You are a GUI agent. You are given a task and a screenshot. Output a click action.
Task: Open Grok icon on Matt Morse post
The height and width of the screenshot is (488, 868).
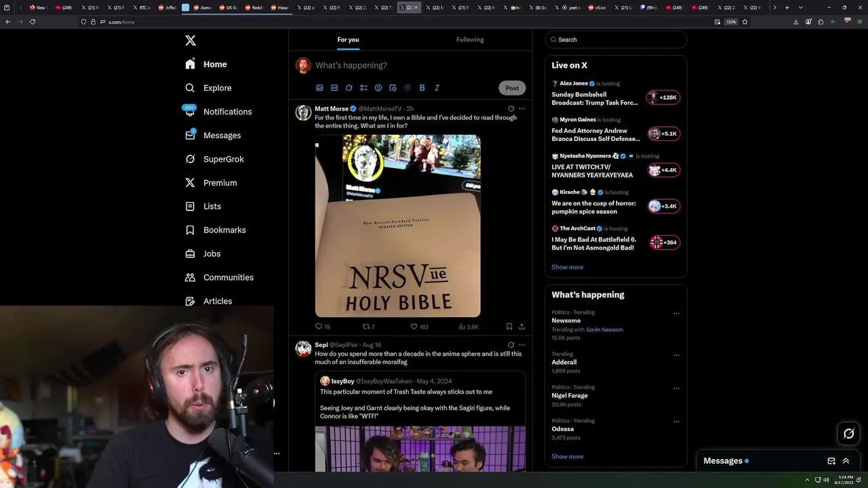(x=511, y=108)
